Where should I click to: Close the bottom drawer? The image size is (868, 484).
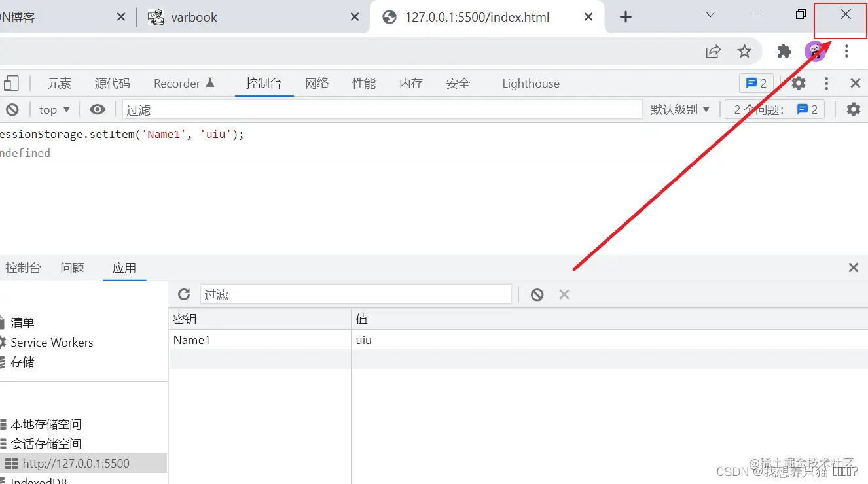pos(854,268)
